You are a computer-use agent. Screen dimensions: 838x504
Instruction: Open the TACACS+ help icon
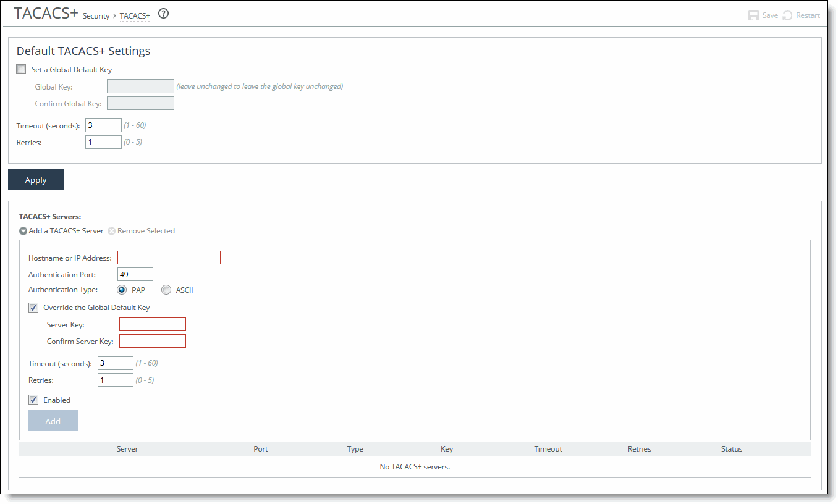tap(163, 13)
